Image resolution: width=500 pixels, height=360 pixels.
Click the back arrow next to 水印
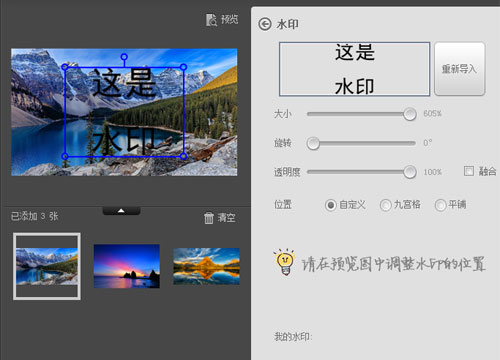[265, 24]
